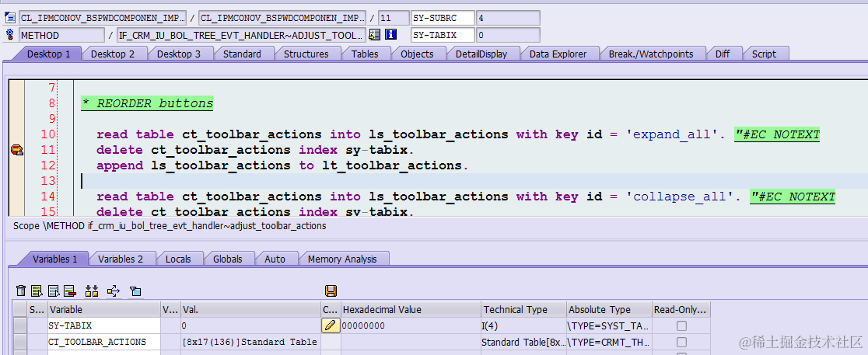
Task: Switch to the Desktop 3 tab
Action: [179, 54]
